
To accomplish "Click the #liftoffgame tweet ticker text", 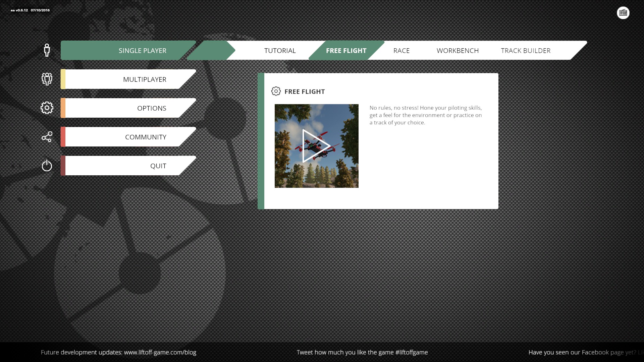I will [411, 352].
